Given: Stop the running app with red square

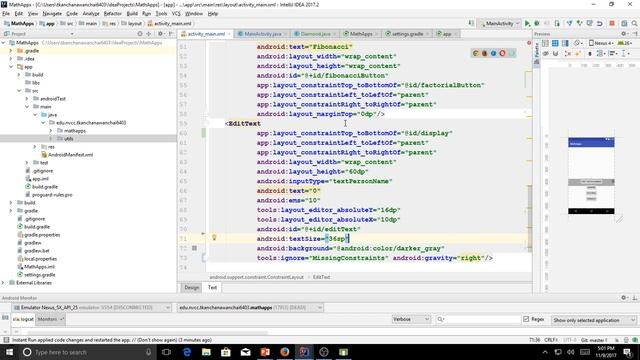Looking at the screenshot, I should click(x=612, y=24).
